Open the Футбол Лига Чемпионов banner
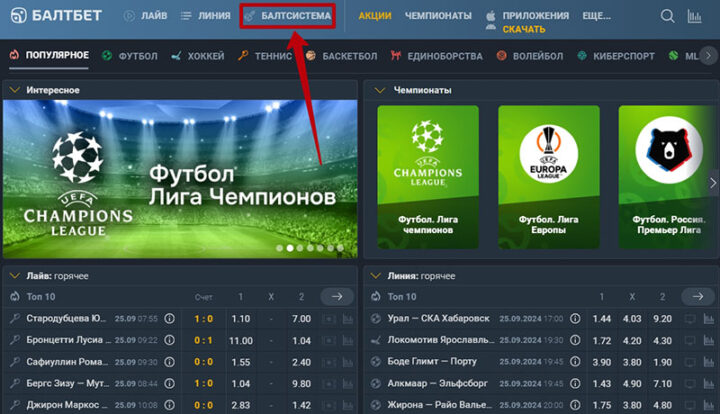Viewport: 720px width, 414px height. [180, 179]
